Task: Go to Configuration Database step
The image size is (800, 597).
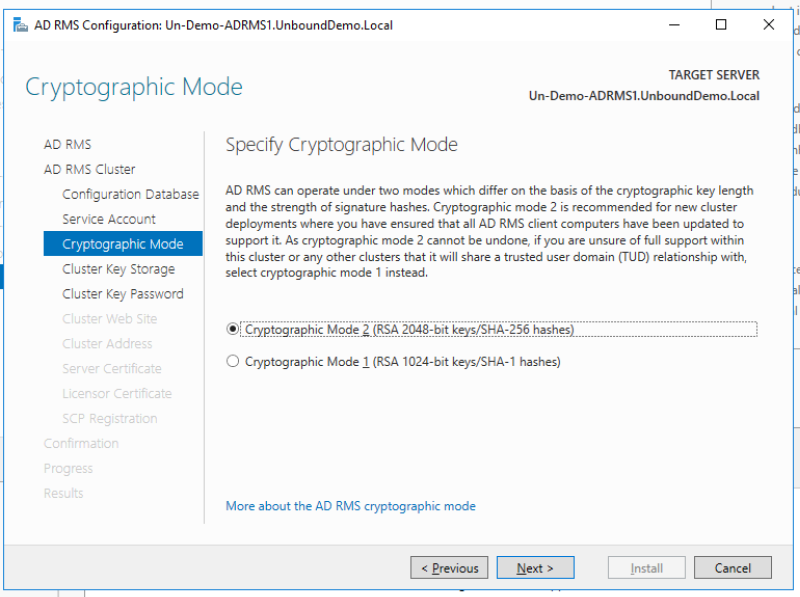Action: [131, 194]
